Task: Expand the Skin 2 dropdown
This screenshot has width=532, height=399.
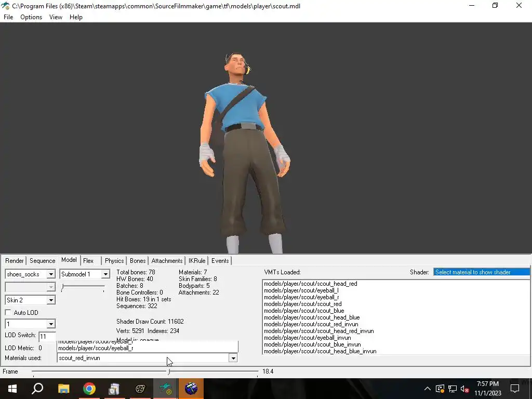Action: pos(50,300)
